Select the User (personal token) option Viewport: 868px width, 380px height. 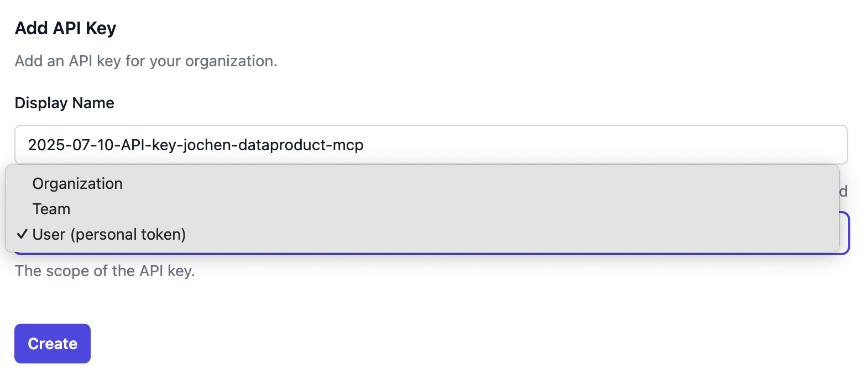pyautogui.click(x=109, y=235)
